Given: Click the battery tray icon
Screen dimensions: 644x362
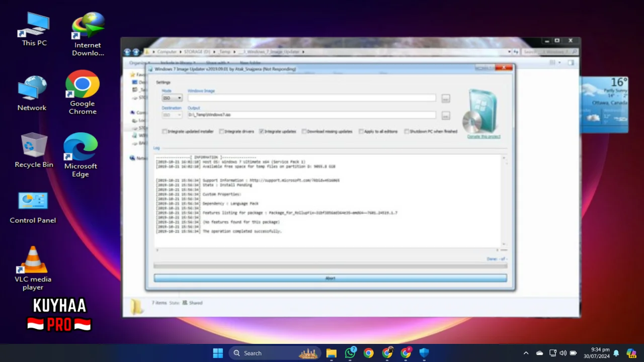Looking at the screenshot, I should pyautogui.click(x=573, y=353).
